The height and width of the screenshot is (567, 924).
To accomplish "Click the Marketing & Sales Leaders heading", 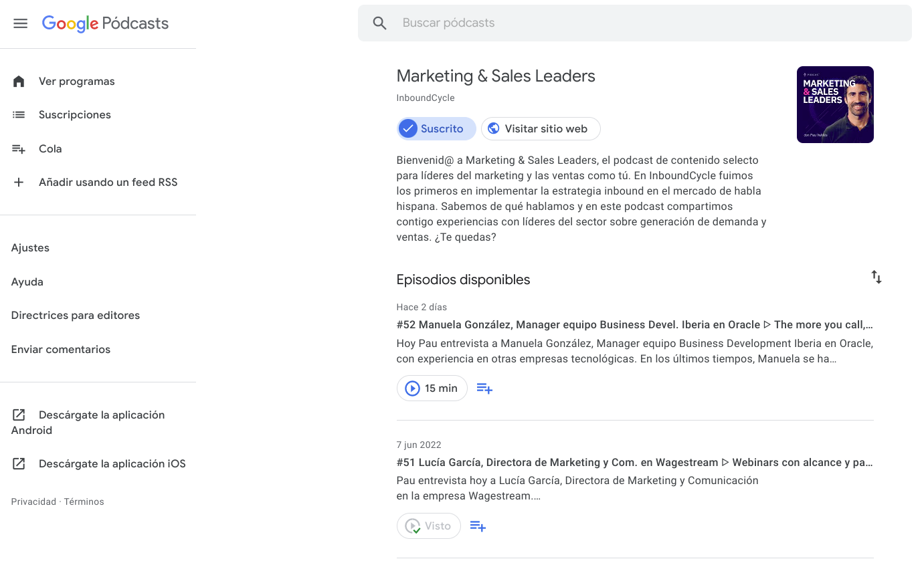I will (x=496, y=76).
